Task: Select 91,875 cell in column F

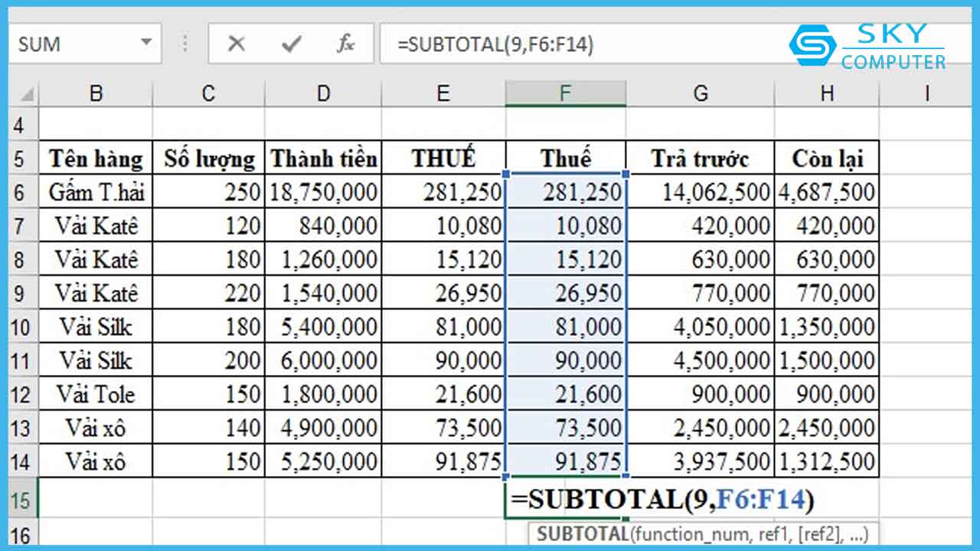Action: tap(566, 461)
